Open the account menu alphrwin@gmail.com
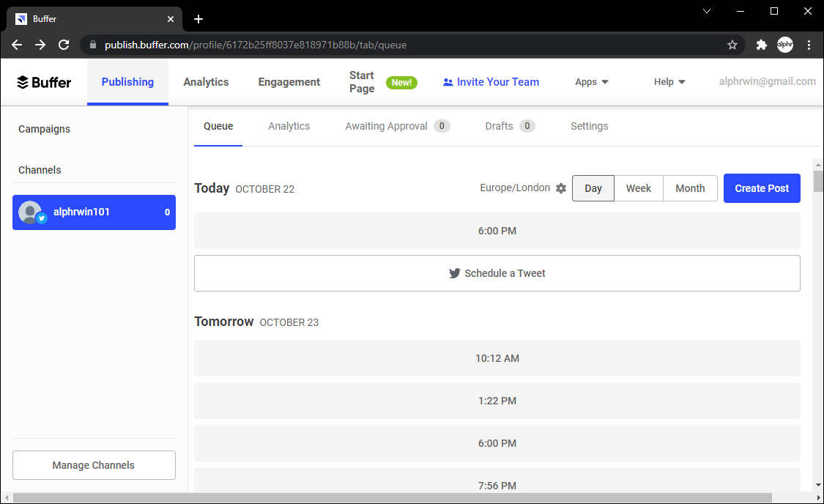The image size is (824, 504). pos(767,82)
